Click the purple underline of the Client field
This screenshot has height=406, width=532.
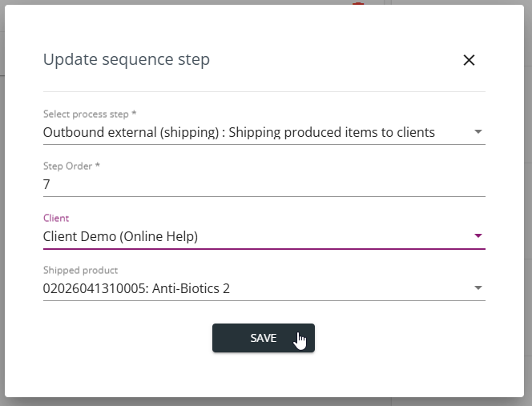click(x=264, y=249)
